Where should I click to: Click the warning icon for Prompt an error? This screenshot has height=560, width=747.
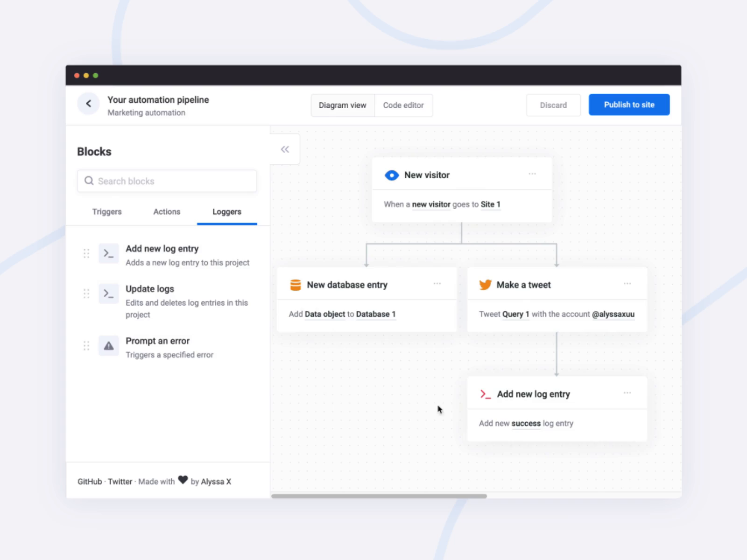(108, 346)
